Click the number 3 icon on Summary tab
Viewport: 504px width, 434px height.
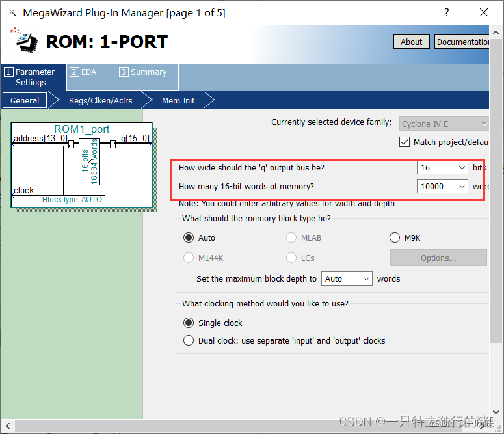click(x=124, y=72)
